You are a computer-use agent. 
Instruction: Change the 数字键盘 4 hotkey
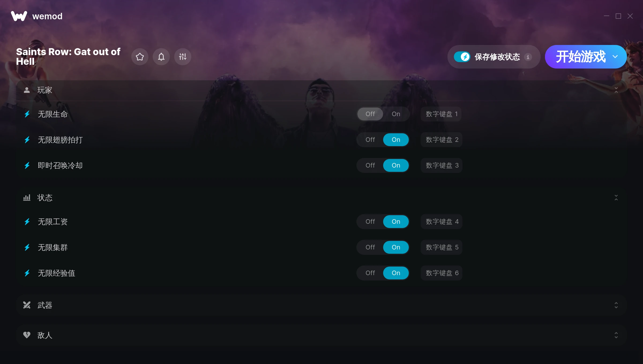point(442,222)
